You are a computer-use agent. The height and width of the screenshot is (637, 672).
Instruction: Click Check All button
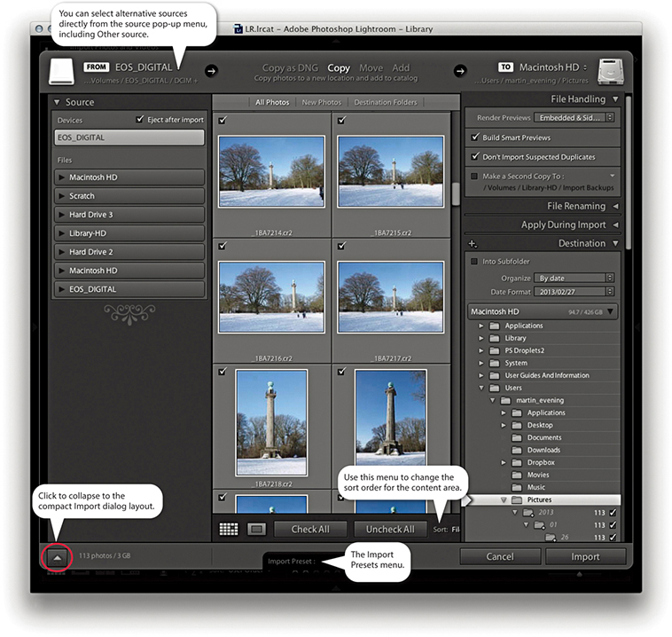[x=310, y=529]
